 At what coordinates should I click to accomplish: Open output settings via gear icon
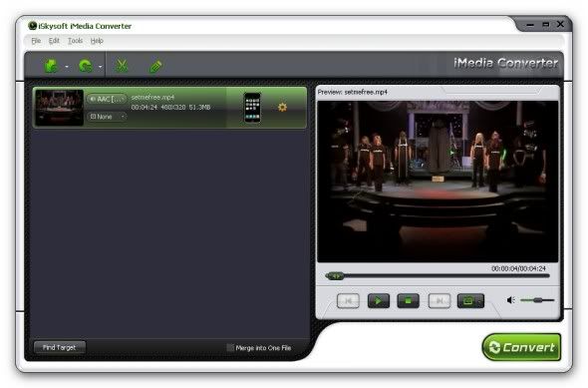[x=282, y=108]
